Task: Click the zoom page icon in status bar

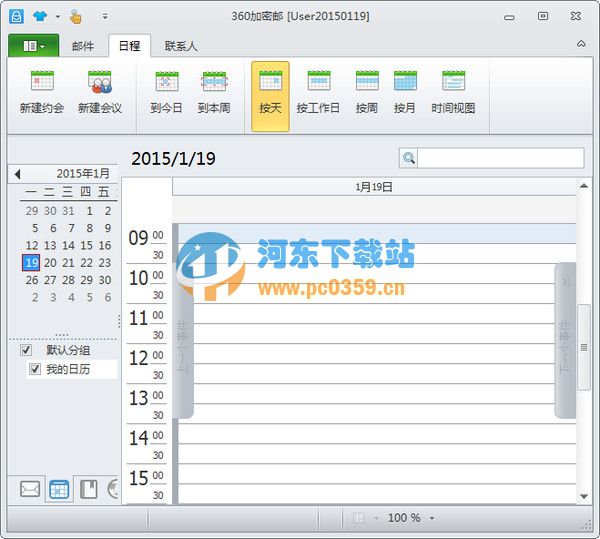Action: [359, 518]
